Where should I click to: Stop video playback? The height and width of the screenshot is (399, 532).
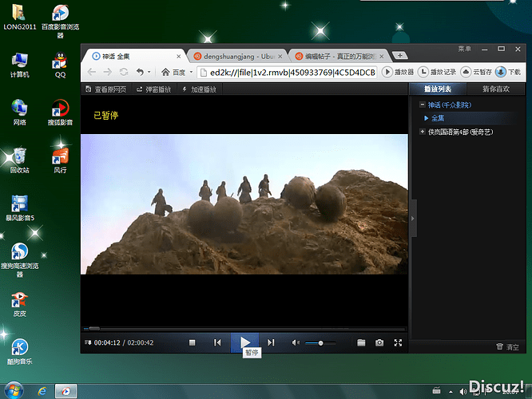192,342
